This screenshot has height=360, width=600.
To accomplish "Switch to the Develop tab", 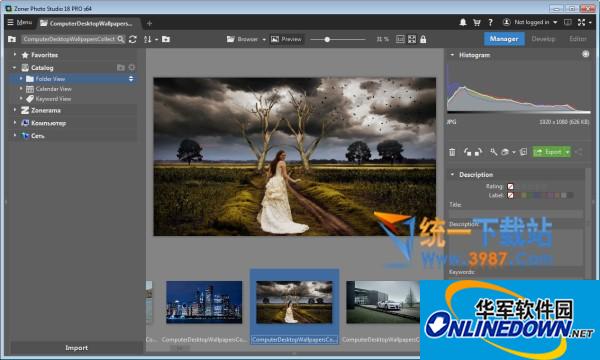I will [x=543, y=39].
